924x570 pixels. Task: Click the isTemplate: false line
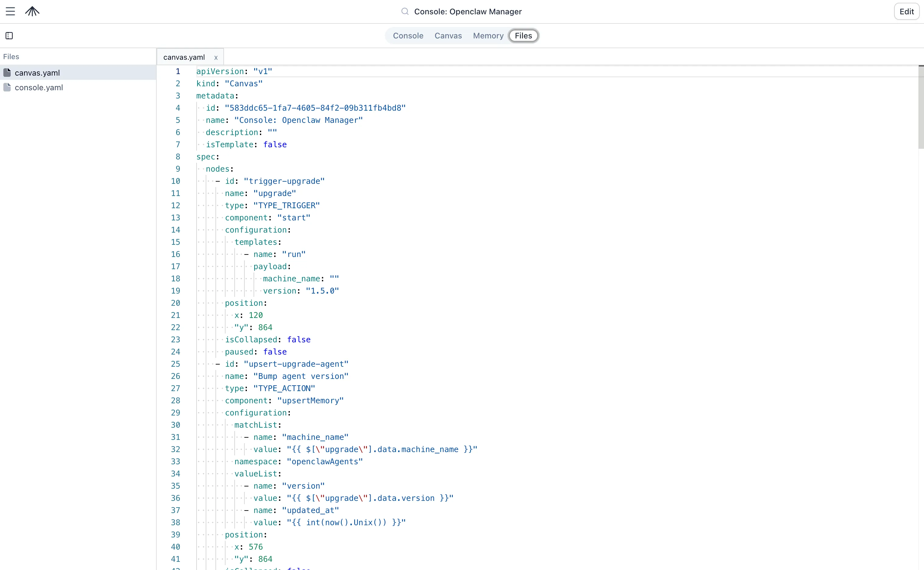click(x=246, y=144)
